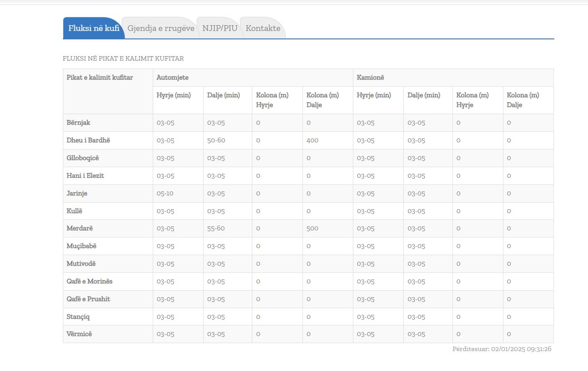Click the Muçibabë row label
Screen dimensions: 588x371
[81, 246]
